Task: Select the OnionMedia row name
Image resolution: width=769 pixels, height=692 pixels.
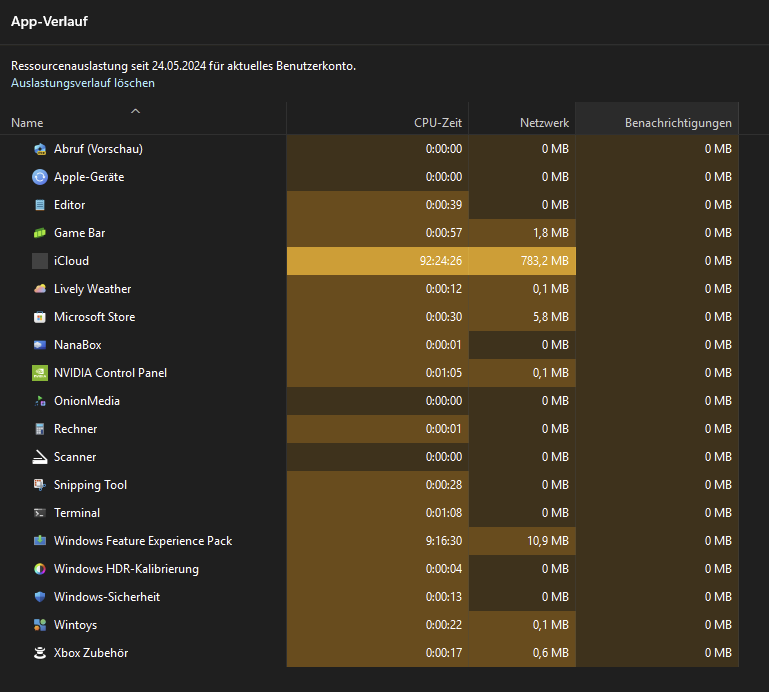Action: 87,401
